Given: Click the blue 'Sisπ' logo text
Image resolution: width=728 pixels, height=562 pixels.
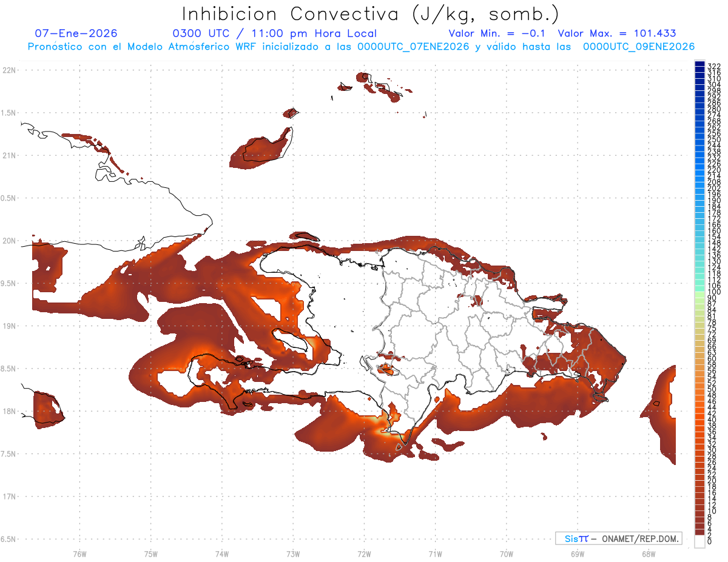Looking at the screenshot, I should [576, 538].
